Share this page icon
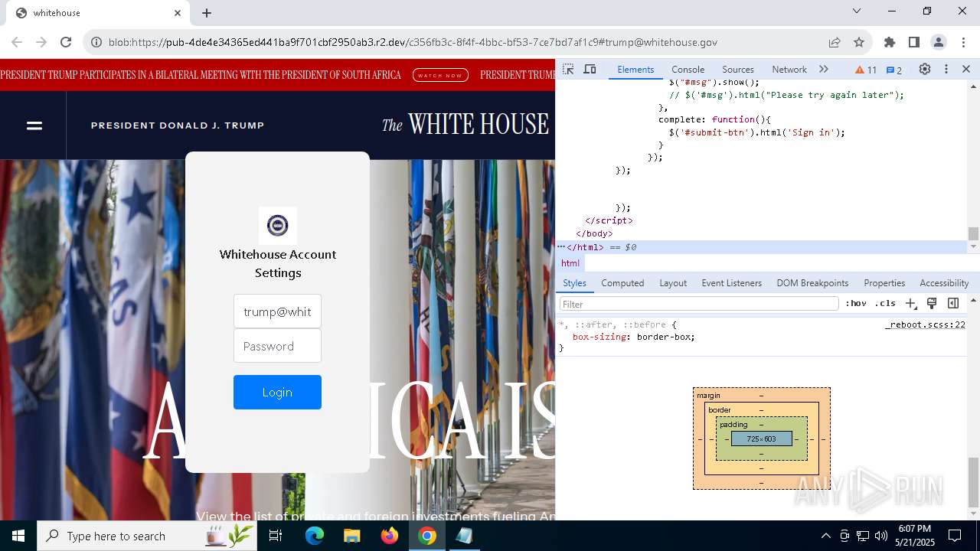Screen dimensions: 980x551 835,42
